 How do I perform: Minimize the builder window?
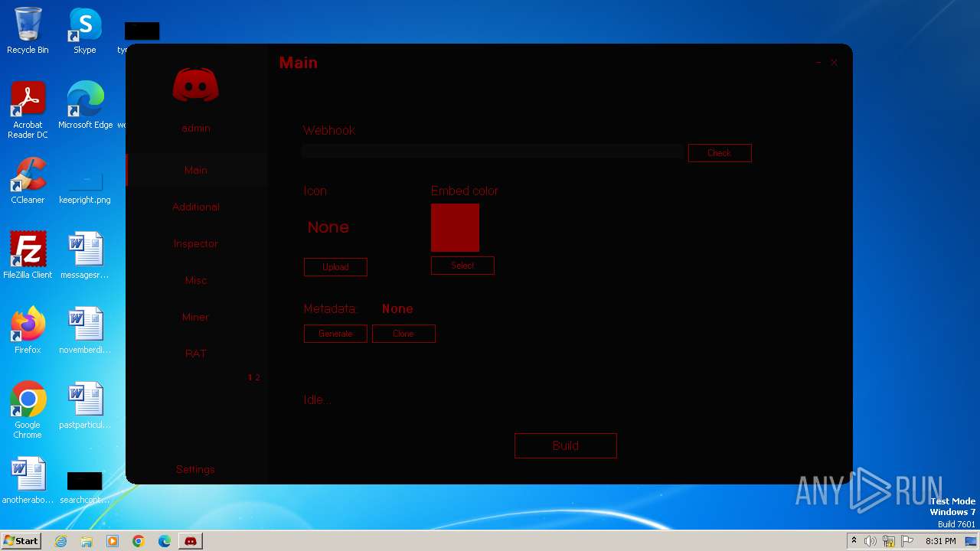coord(818,63)
